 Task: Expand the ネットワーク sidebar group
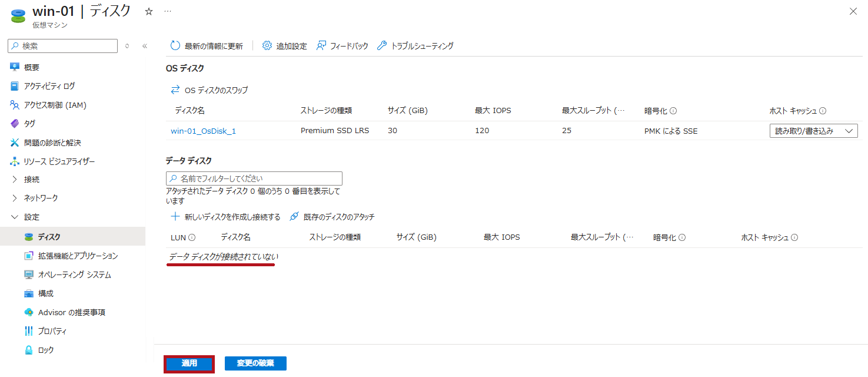tap(15, 198)
